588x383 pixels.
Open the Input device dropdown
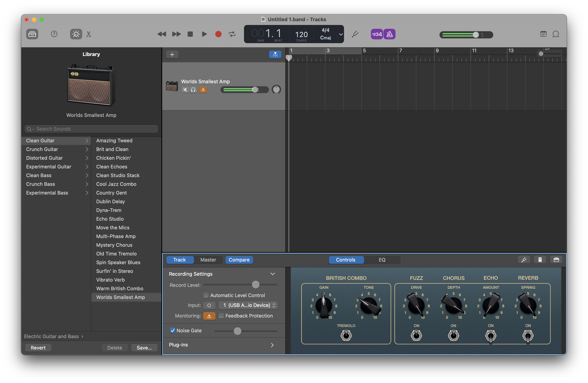(x=248, y=305)
